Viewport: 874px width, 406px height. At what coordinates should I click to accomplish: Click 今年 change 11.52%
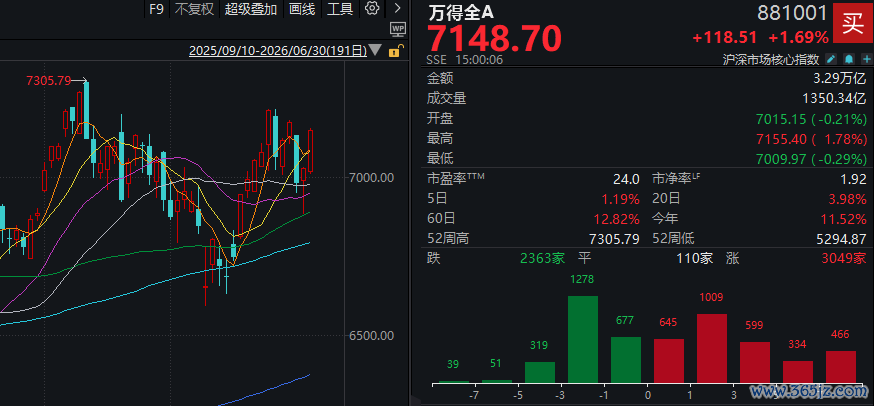844,219
